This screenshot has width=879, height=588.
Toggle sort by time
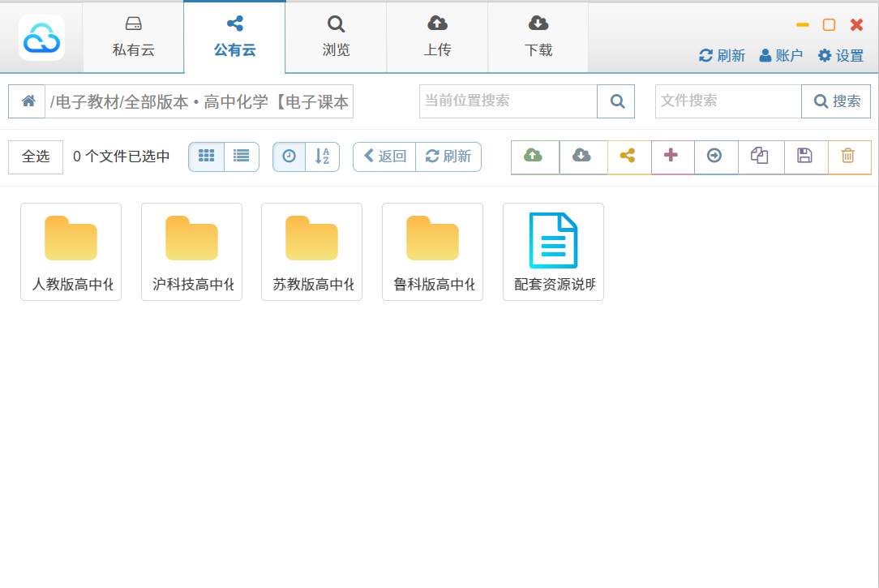[x=289, y=157]
